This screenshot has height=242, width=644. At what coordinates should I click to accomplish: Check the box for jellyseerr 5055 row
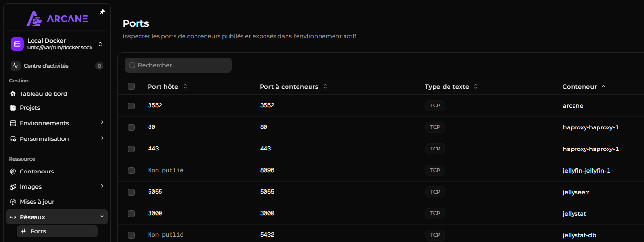[131, 192]
